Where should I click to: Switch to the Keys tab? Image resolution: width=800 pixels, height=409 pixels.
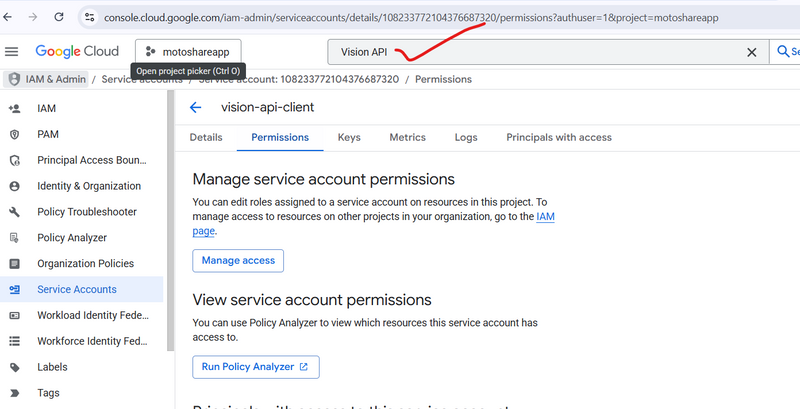349,137
